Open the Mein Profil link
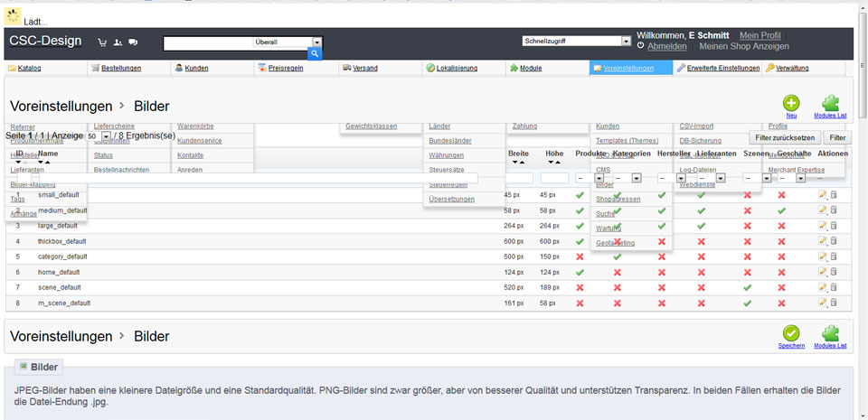Viewport: 868px width, 420px height. point(760,35)
